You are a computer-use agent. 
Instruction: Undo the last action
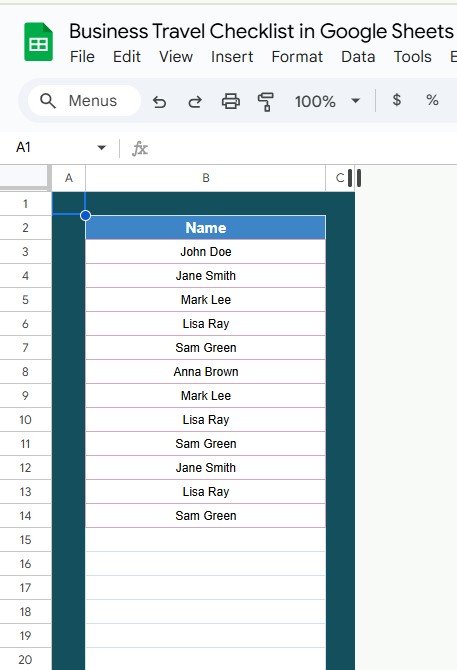(x=159, y=102)
